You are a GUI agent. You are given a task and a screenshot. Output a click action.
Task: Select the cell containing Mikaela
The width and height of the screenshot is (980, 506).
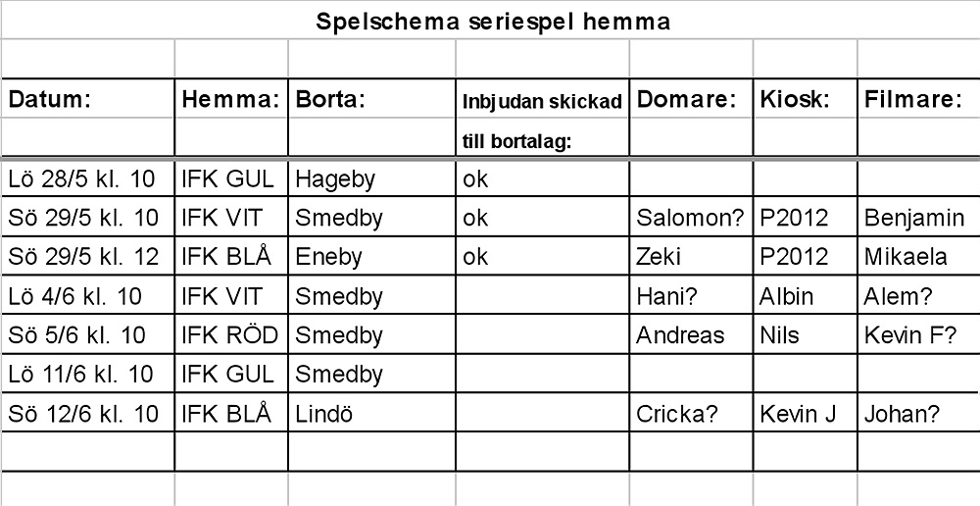coord(919,257)
